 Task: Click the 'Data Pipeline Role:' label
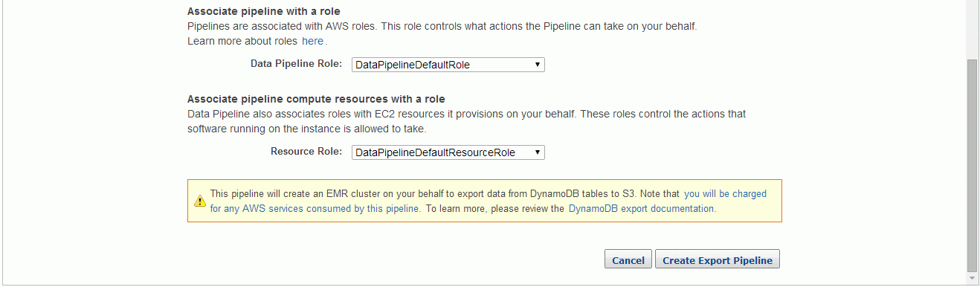point(296,65)
